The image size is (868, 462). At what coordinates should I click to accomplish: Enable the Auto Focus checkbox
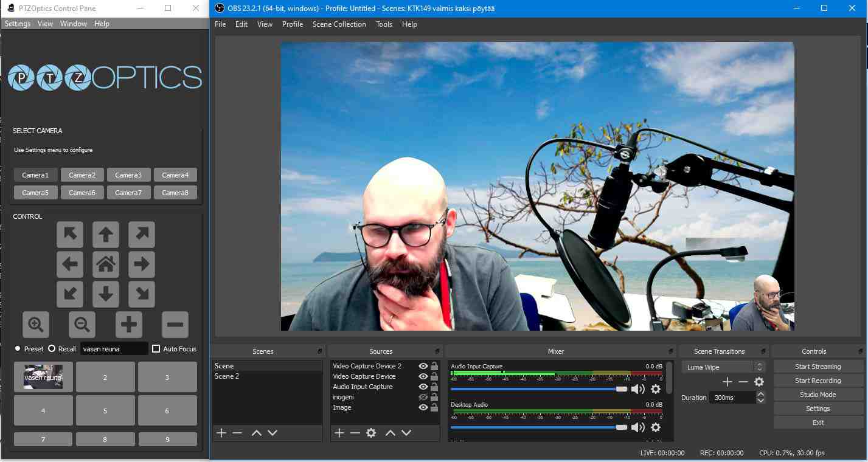click(156, 349)
